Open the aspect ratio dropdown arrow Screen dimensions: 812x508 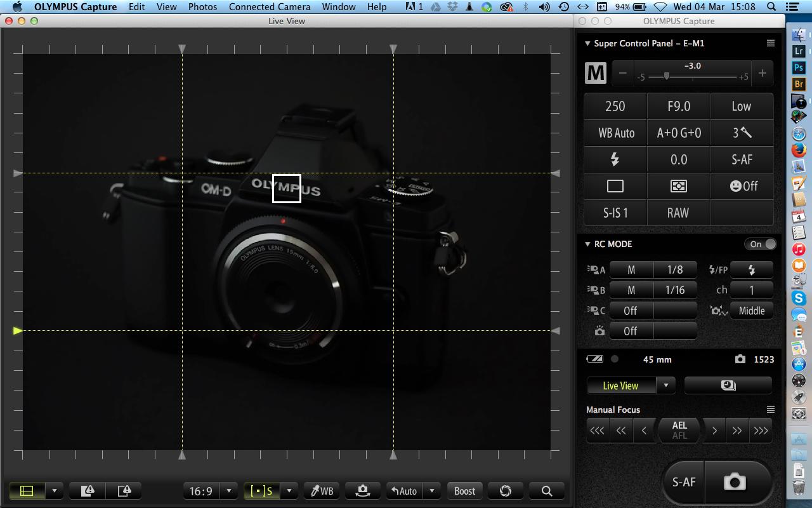228,491
